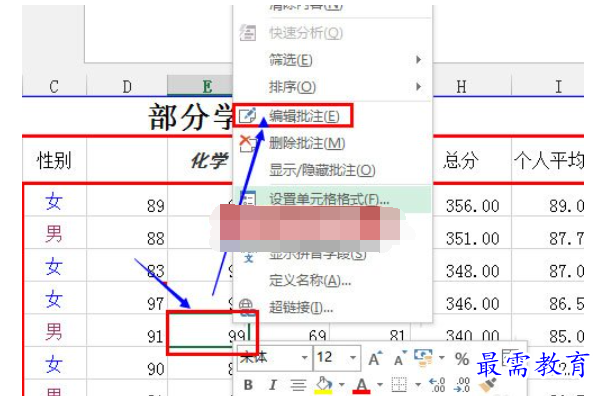Apply borders using the borders grid icon
Image resolution: width=598 pixels, height=396 pixels.
399,385
